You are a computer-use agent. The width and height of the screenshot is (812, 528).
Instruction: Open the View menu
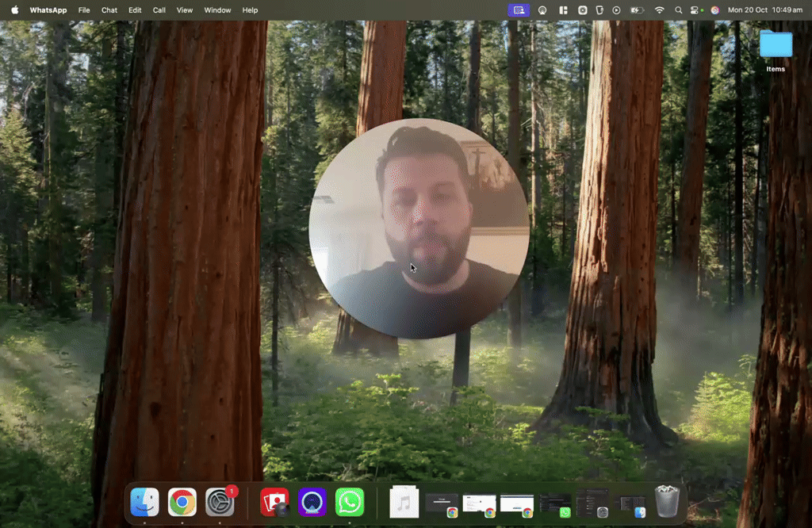(x=184, y=10)
